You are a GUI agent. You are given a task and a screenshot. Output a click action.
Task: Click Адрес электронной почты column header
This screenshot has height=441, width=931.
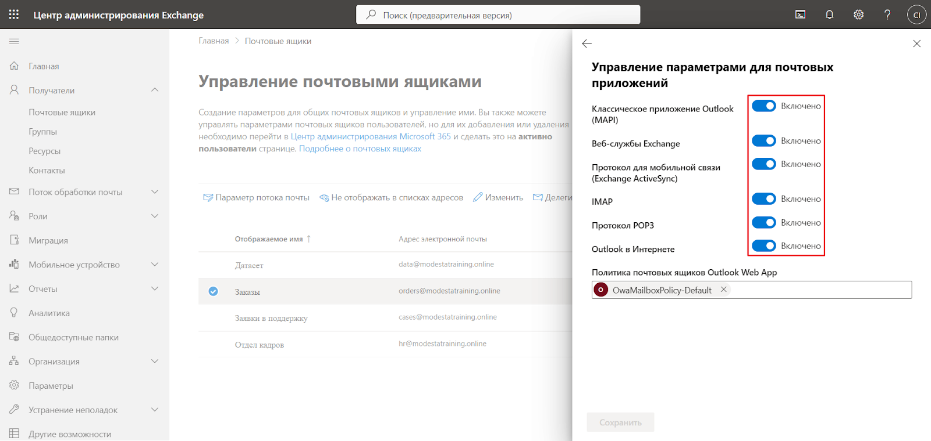point(442,239)
